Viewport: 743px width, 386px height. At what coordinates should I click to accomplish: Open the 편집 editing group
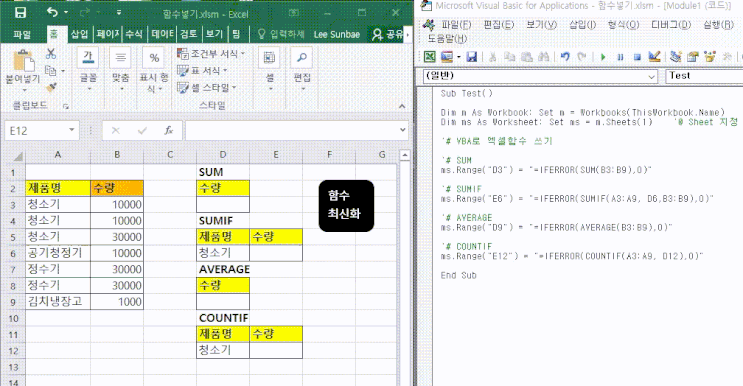pyautogui.click(x=302, y=69)
